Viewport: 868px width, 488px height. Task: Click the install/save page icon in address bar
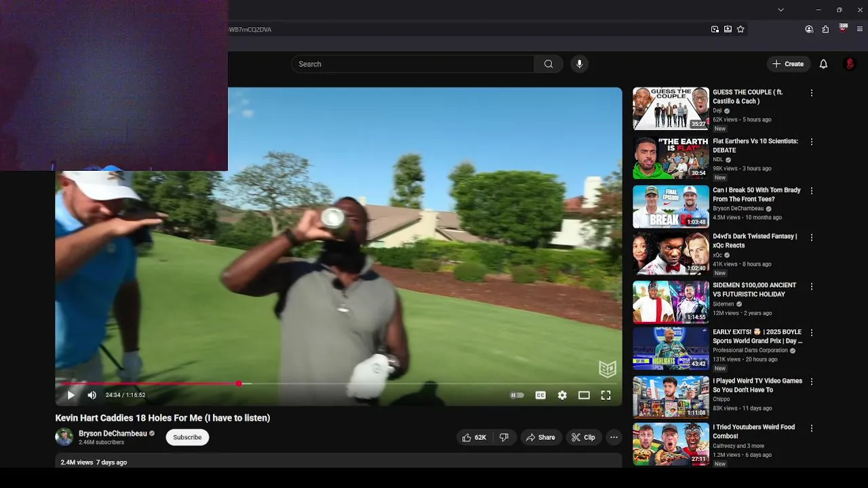click(x=728, y=29)
